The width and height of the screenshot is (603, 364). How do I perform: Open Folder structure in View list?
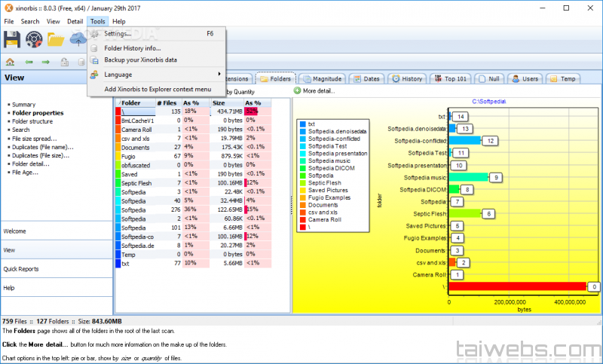point(32,121)
